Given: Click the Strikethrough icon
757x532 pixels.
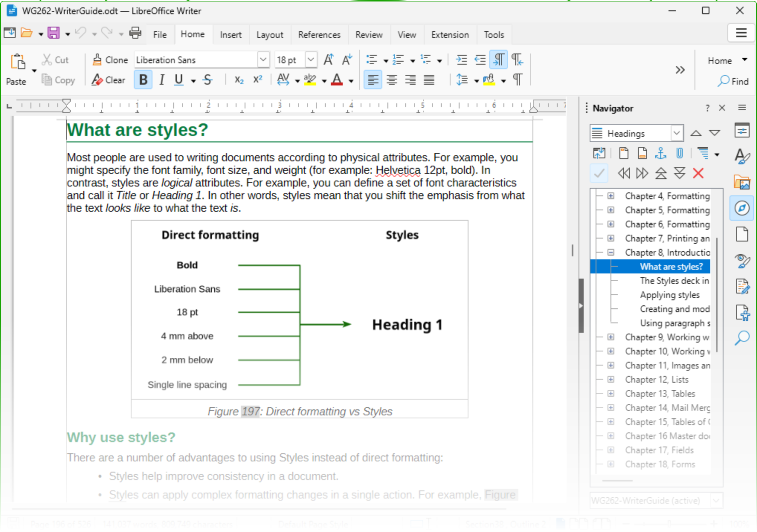Looking at the screenshot, I should [208, 80].
